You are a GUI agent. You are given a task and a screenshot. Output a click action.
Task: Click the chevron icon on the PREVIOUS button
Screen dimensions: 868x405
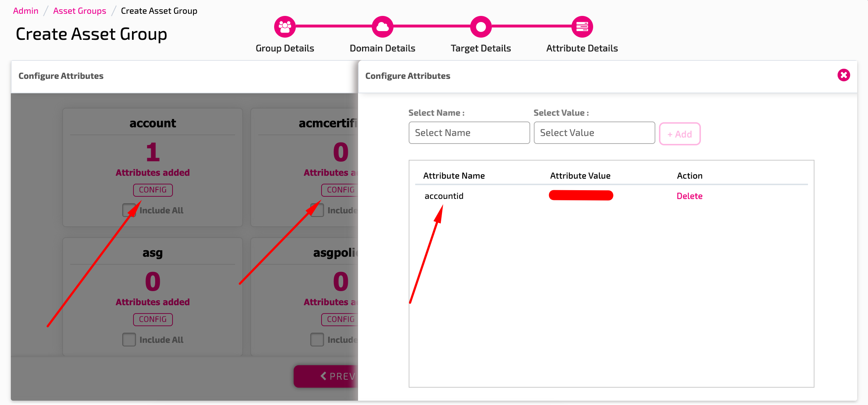[323, 376]
